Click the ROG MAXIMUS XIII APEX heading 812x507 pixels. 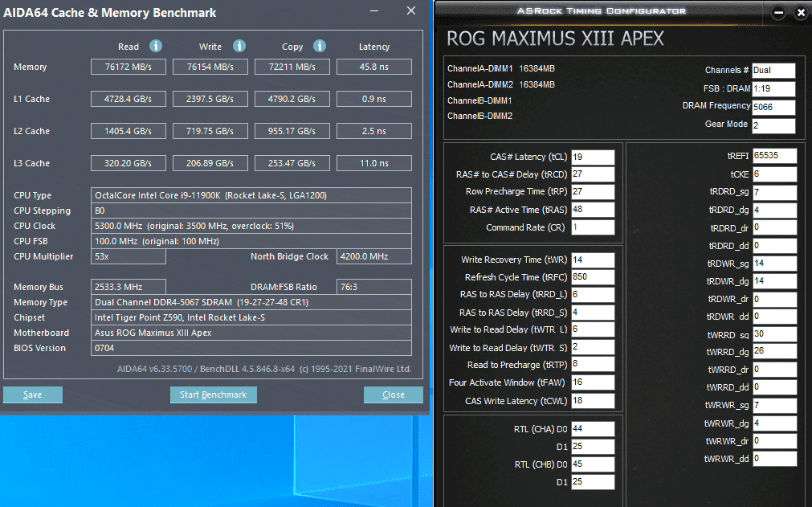tap(555, 39)
